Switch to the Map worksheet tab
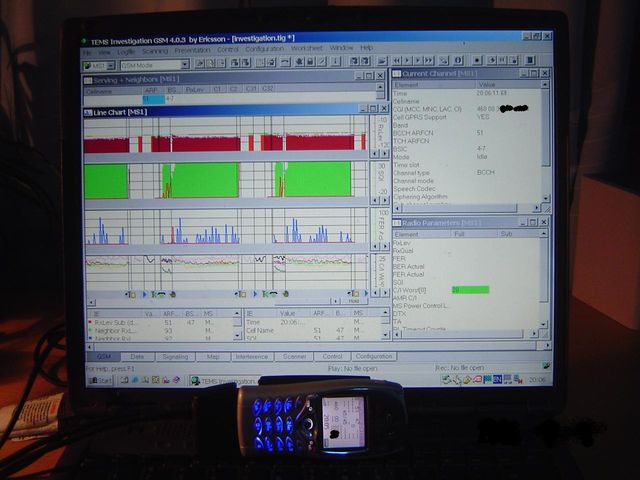 point(213,357)
